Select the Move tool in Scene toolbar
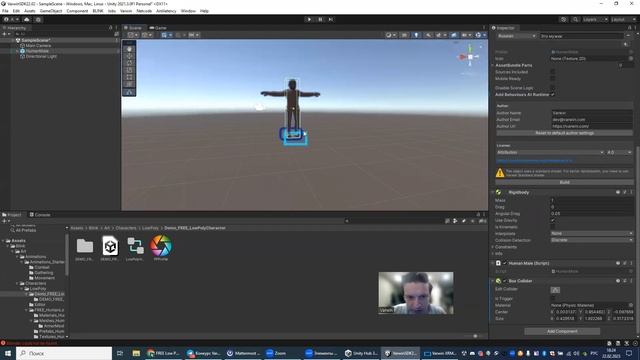 [129, 56]
